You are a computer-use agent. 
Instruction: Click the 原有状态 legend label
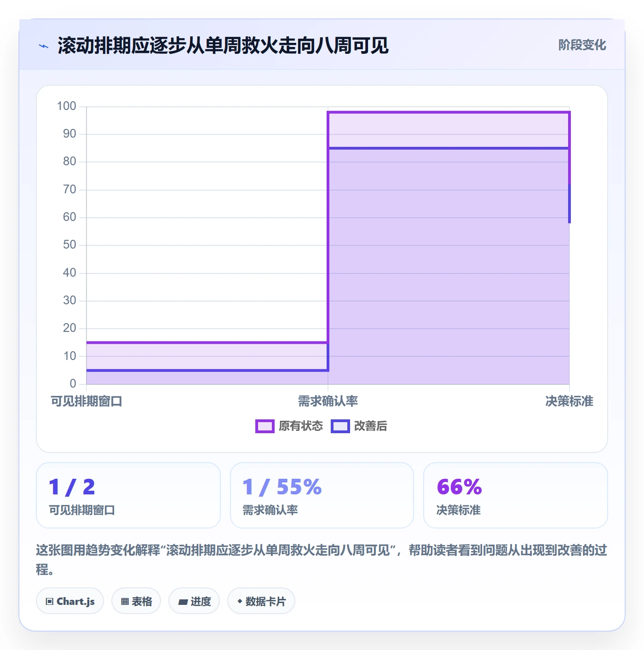click(x=301, y=426)
